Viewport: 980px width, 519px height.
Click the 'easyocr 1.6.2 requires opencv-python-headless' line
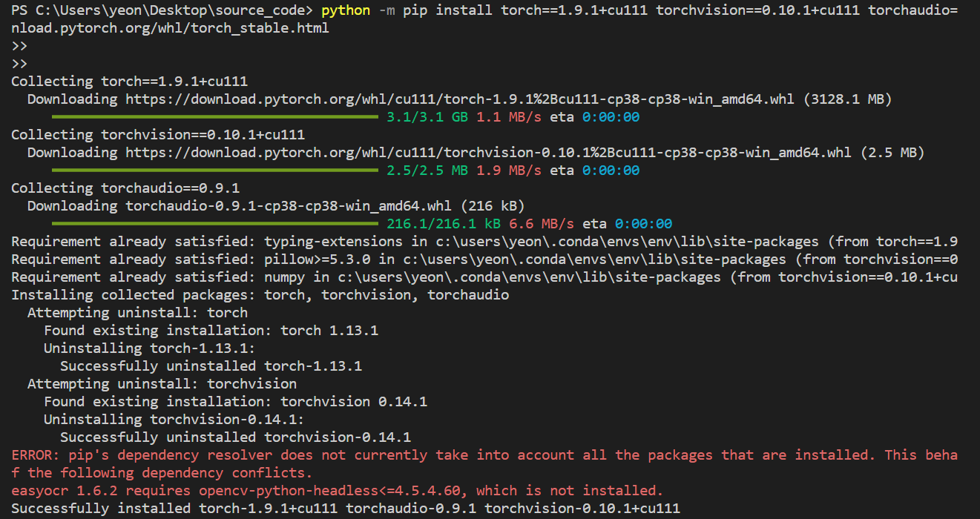point(338,491)
